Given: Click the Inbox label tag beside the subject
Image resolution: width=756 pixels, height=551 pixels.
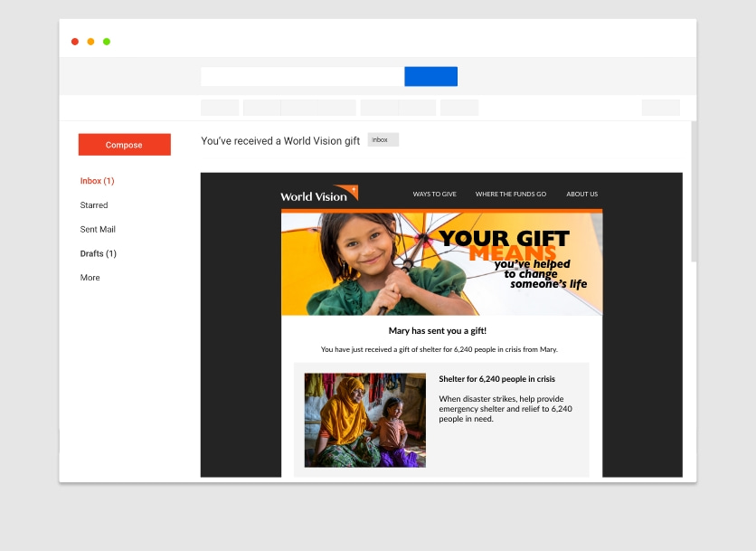Looking at the screenshot, I should point(383,139).
